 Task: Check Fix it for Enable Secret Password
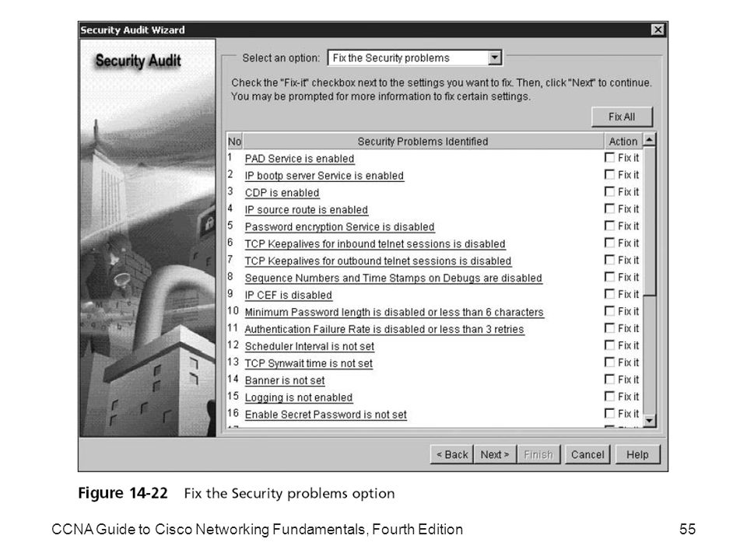[609, 413]
